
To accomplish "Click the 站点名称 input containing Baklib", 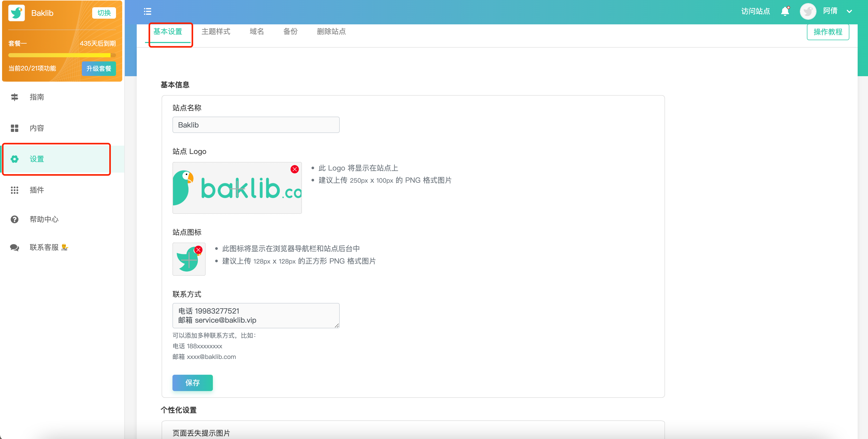I will click(256, 125).
